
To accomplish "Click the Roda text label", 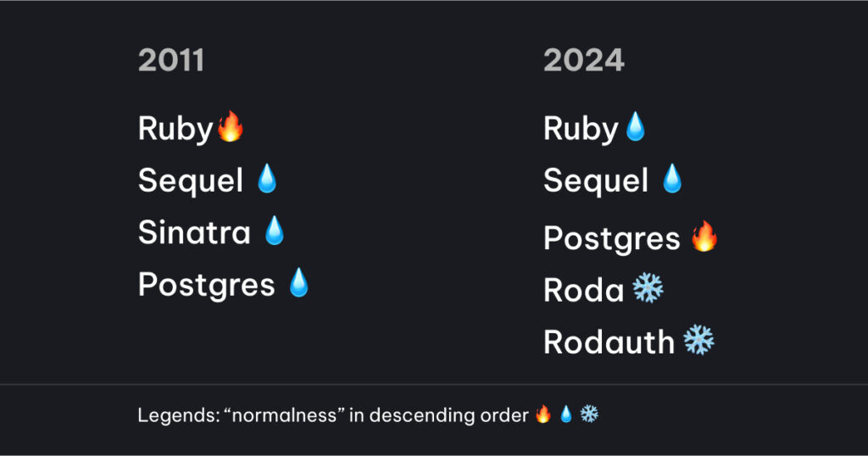I will [x=583, y=291].
